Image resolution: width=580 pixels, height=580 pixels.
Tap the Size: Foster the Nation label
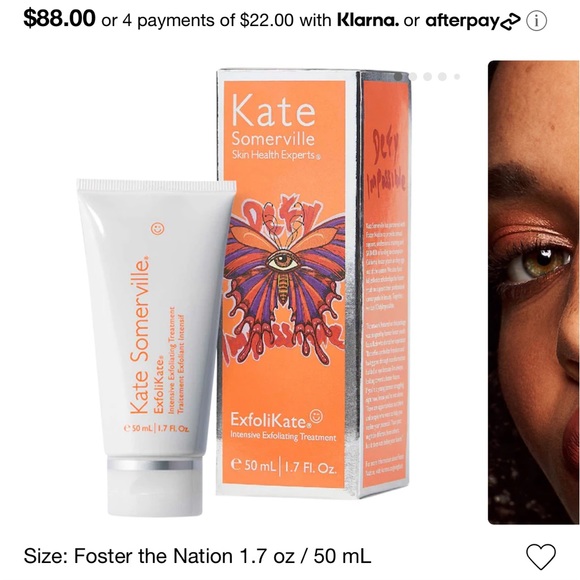[x=197, y=556]
